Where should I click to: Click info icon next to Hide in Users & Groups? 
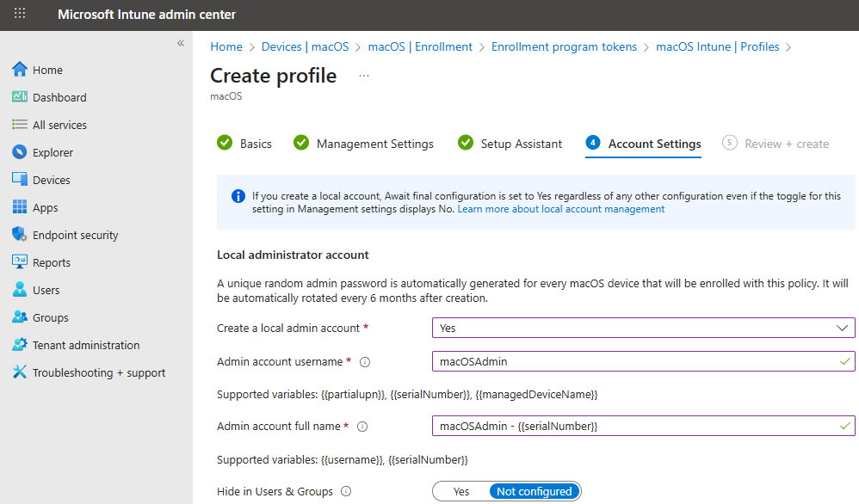click(x=346, y=492)
